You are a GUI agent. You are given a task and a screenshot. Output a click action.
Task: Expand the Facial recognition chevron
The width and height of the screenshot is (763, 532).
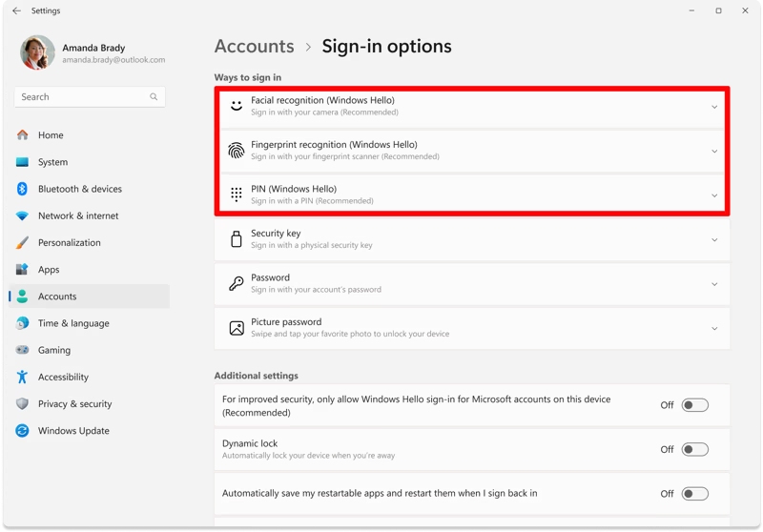point(714,107)
